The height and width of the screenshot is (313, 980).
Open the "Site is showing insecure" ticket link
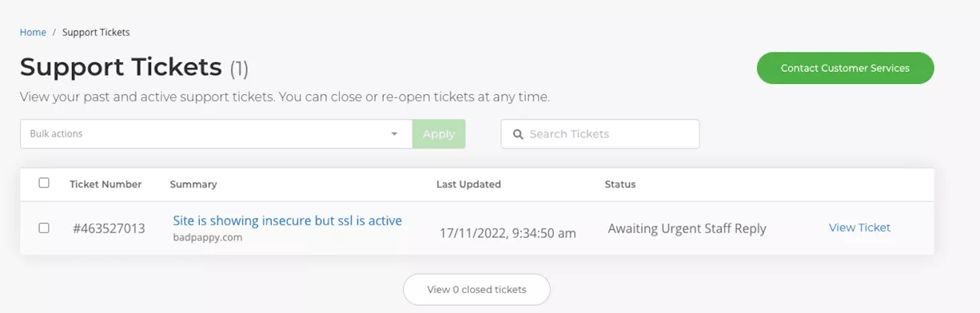pyautogui.click(x=287, y=220)
